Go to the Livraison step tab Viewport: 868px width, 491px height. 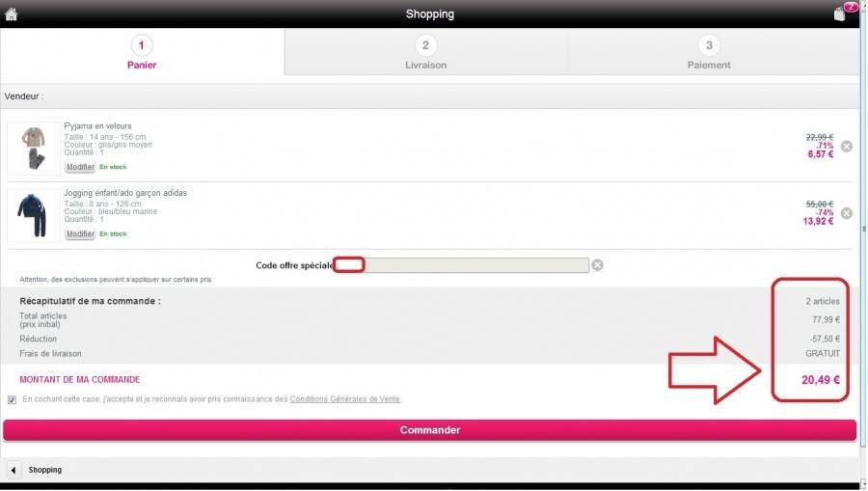[425, 52]
